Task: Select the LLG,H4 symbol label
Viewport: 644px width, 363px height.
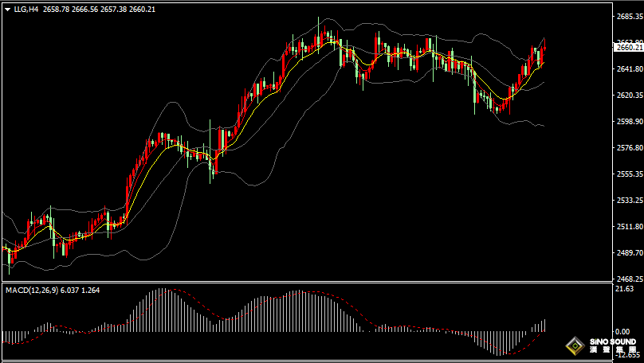Action: click(x=26, y=9)
